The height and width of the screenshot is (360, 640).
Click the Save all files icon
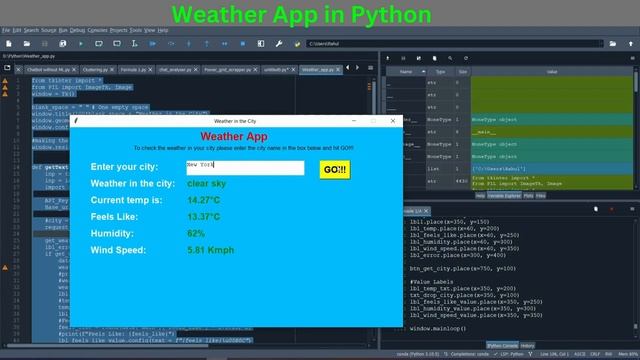tap(62, 44)
